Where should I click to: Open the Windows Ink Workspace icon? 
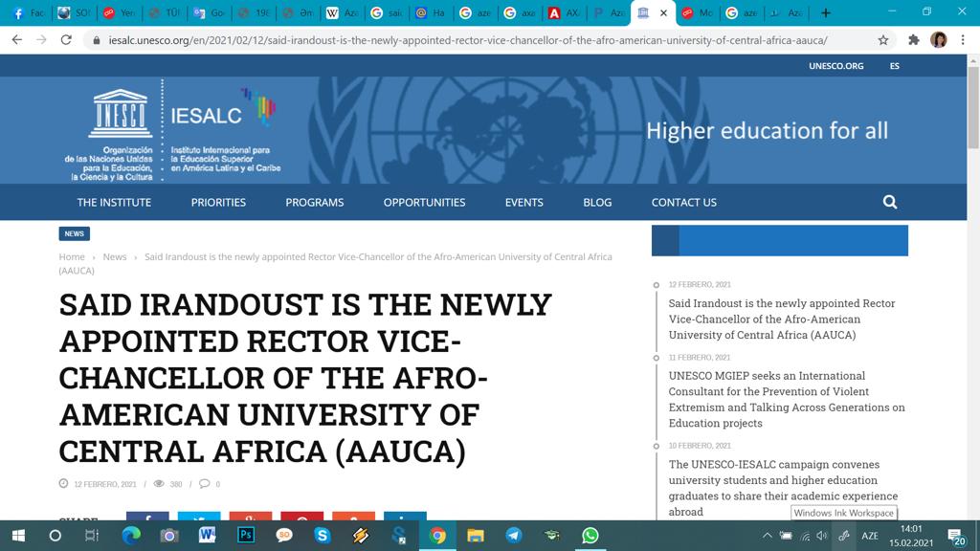tap(844, 536)
